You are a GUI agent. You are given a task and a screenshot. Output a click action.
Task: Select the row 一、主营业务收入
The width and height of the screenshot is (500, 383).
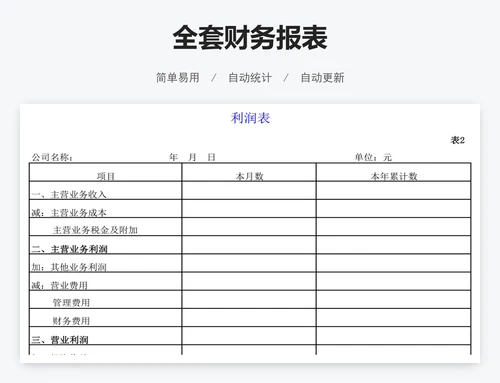point(250,191)
